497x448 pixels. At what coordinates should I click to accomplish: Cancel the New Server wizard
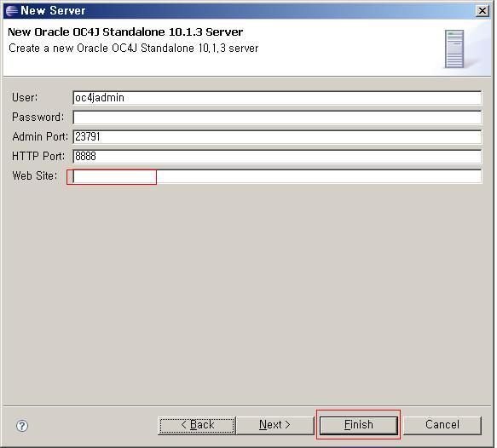pyautogui.click(x=442, y=425)
